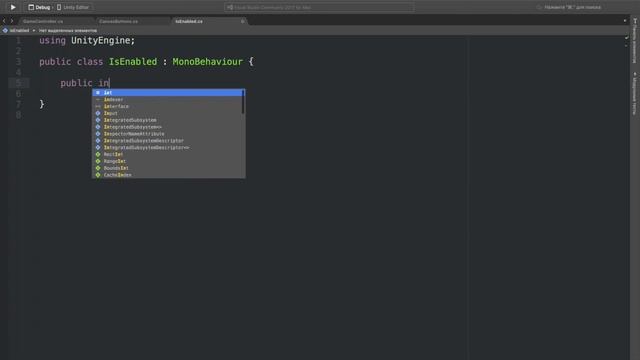The width and height of the screenshot is (640, 360).
Task: Click the Run play button
Action: click(13, 7)
